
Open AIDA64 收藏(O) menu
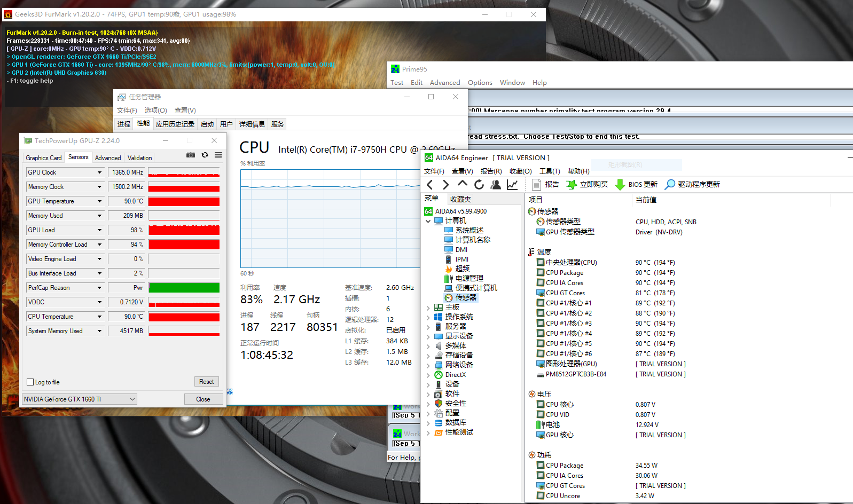click(x=521, y=171)
